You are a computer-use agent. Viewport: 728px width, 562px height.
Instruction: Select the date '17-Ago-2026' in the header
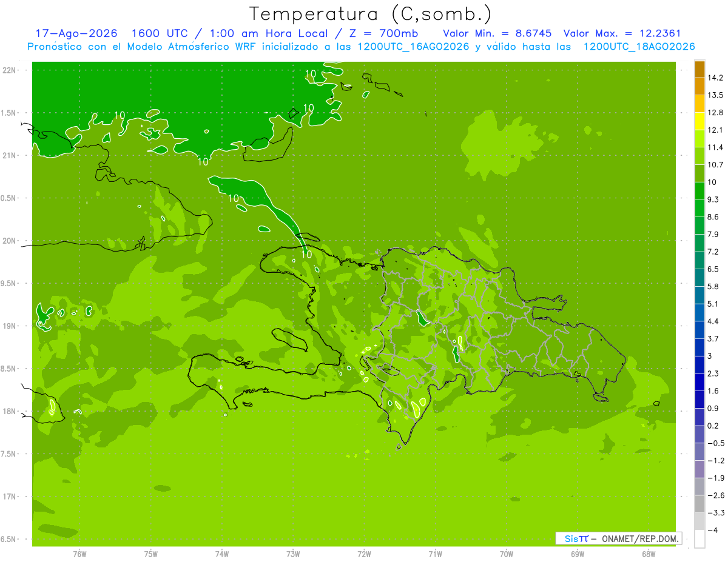coord(76,33)
